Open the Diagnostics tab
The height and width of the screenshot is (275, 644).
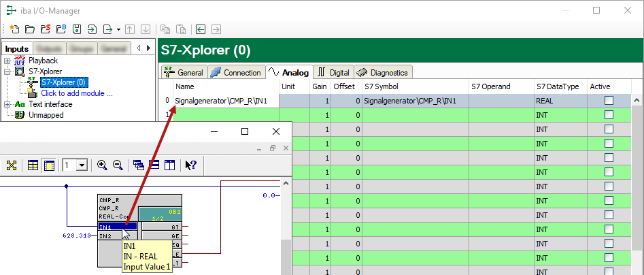[x=383, y=72]
